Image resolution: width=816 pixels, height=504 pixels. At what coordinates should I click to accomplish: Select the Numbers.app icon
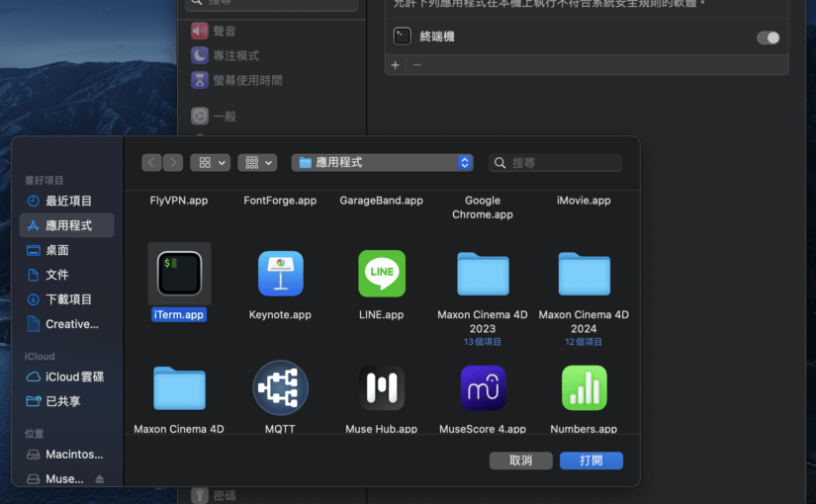point(584,387)
